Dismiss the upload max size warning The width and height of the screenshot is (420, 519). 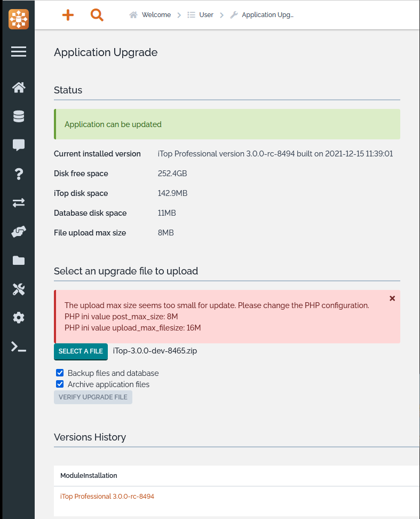[392, 298]
